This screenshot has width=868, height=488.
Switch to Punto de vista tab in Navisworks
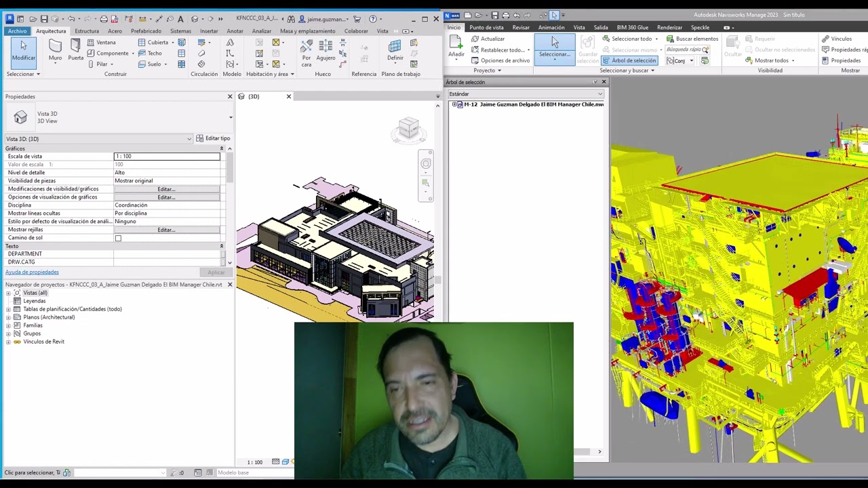[x=486, y=28]
